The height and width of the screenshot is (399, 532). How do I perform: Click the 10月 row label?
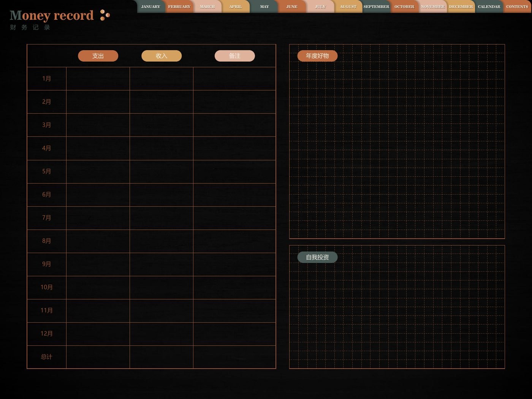[47, 287]
